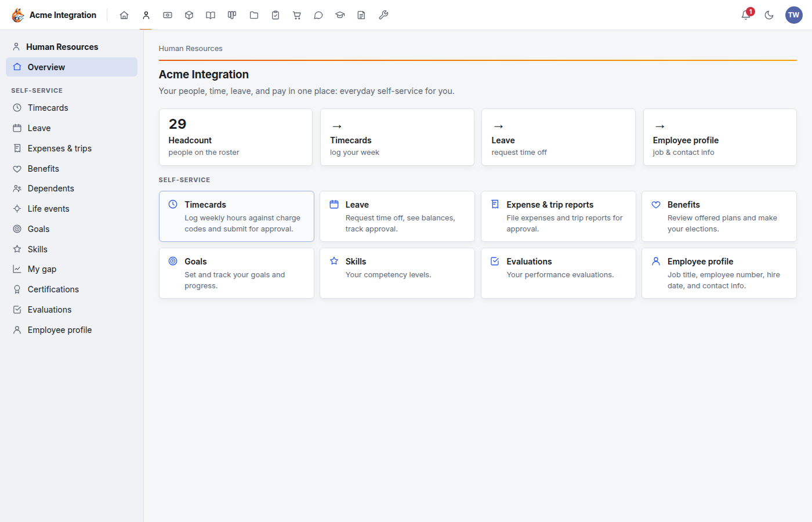
Task: Open the Expense & trip reports tile
Action: click(x=559, y=216)
